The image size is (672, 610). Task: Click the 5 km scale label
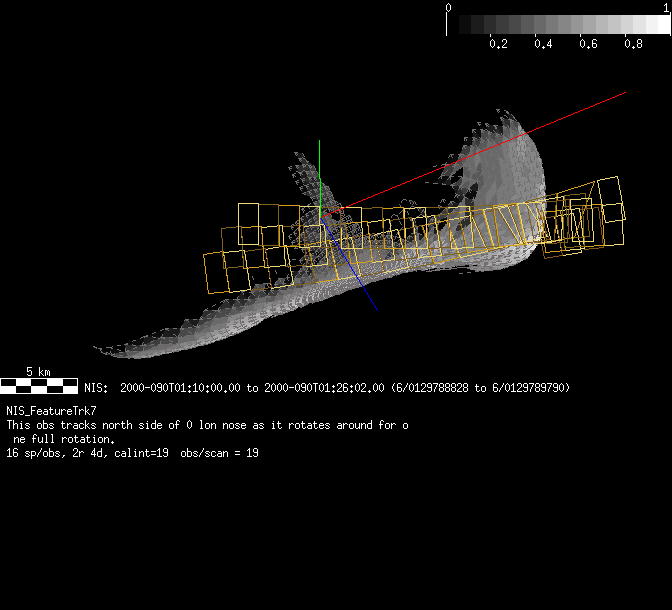point(38,371)
